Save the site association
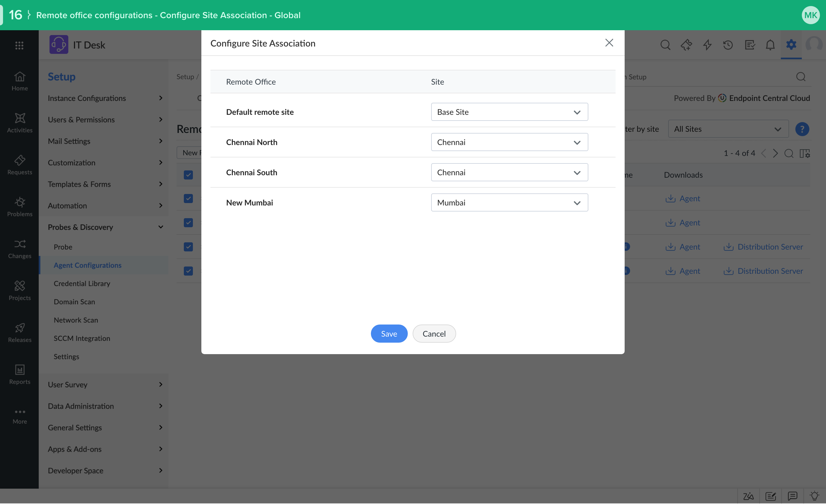Screen dimensions: 826x504 click(389, 334)
